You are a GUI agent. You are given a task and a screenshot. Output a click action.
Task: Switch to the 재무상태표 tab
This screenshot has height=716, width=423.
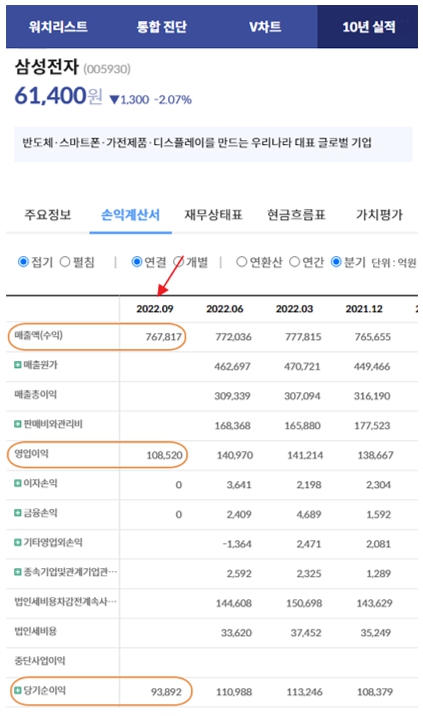click(213, 215)
